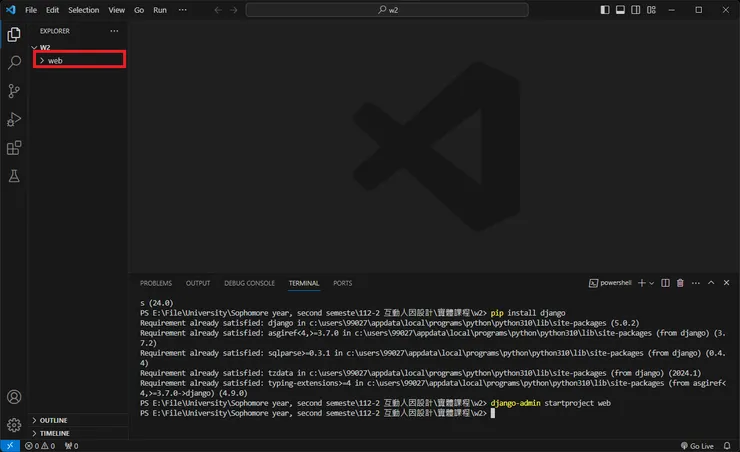
Task: Toggle the primary side bar layout button
Action: [x=605, y=10]
